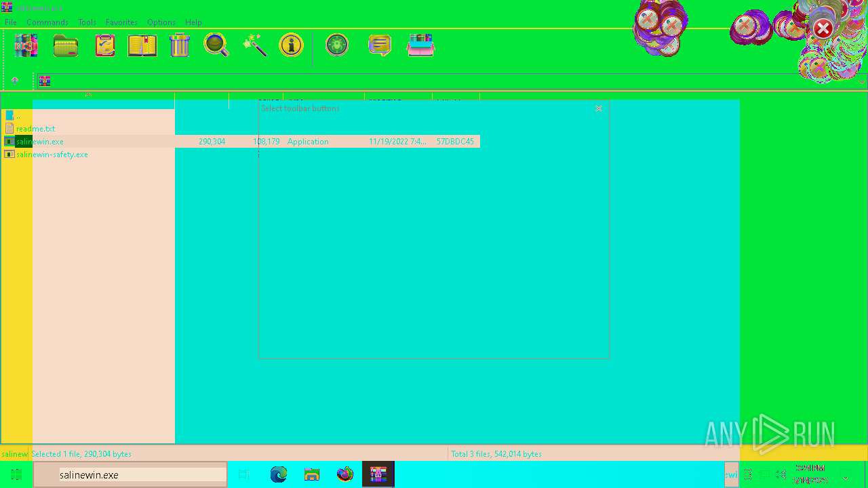This screenshot has height=488, width=868.
Task: Launch Microsoft Edge from taskbar
Action: 279,475
